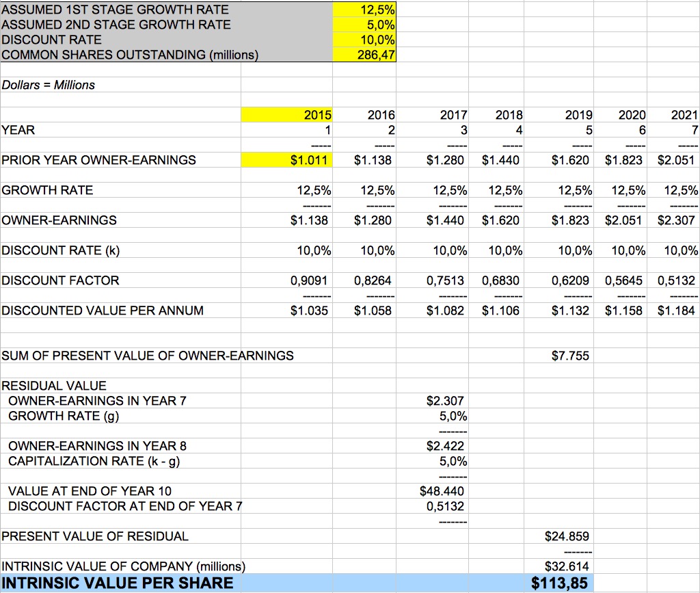Viewport: 700px width, 593px height.
Task: Select the VALUE AT END OF YEAR 10 label
Action: click(90, 491)
